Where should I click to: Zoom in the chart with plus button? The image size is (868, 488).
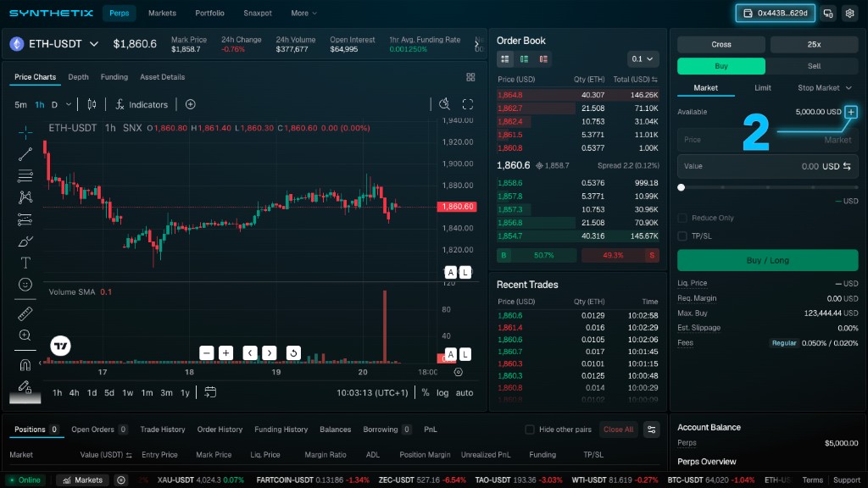[225, 353]
